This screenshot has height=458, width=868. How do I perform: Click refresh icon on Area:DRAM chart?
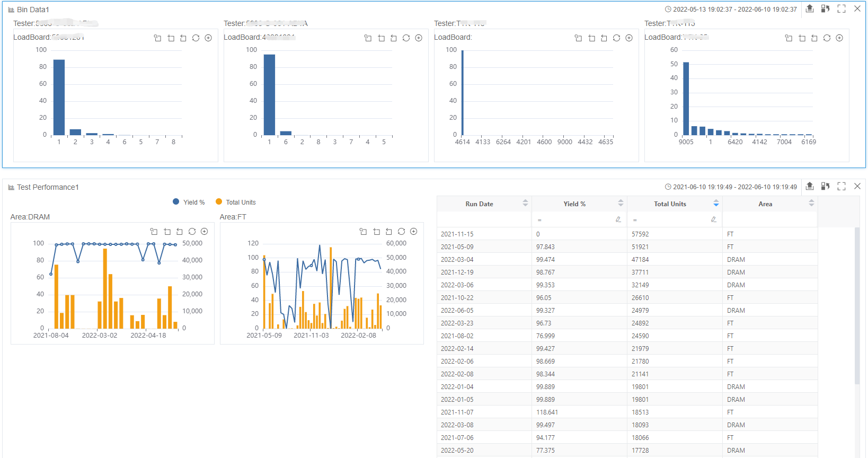(192, 232)
